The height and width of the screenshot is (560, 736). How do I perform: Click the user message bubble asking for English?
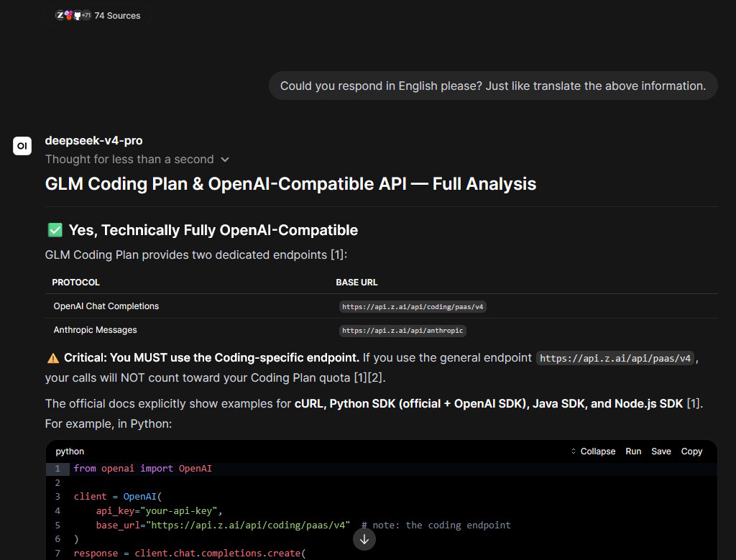[x=493, y=86]
